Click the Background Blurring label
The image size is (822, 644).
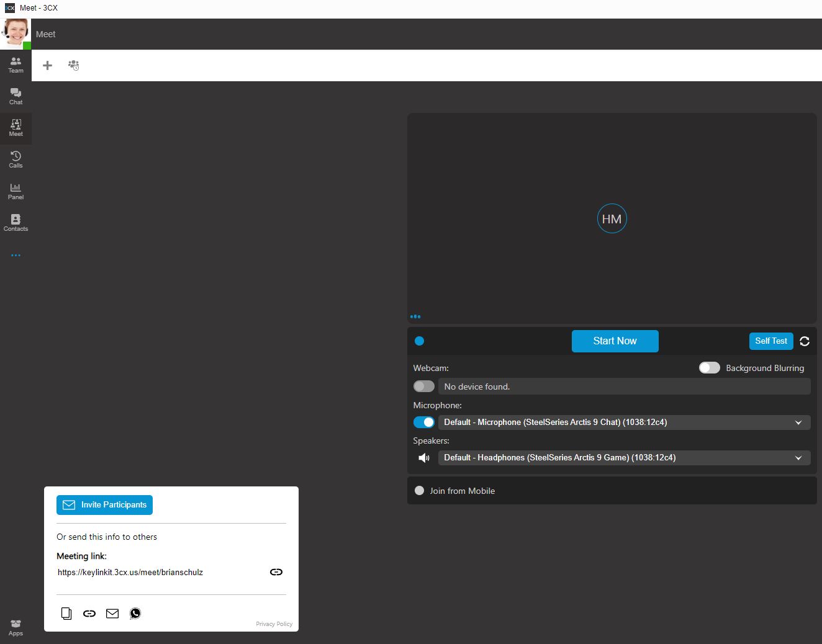coord(765,368)
